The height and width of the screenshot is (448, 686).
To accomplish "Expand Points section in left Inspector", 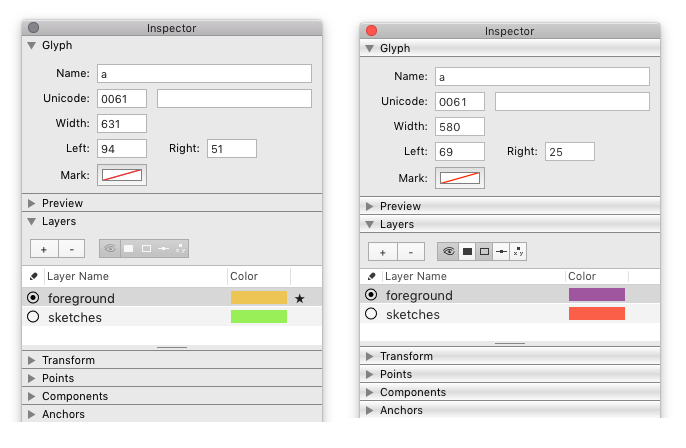I will tap(32, 378).
